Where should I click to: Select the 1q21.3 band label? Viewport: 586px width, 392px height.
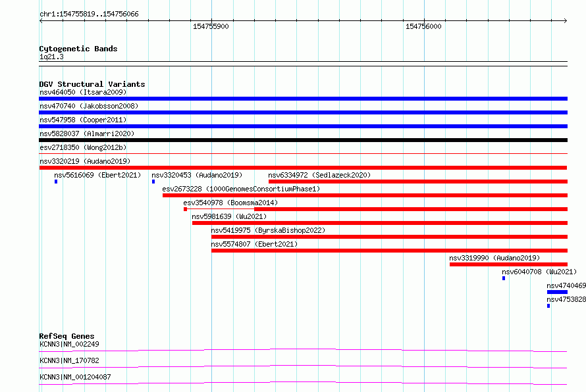point(51,57)
